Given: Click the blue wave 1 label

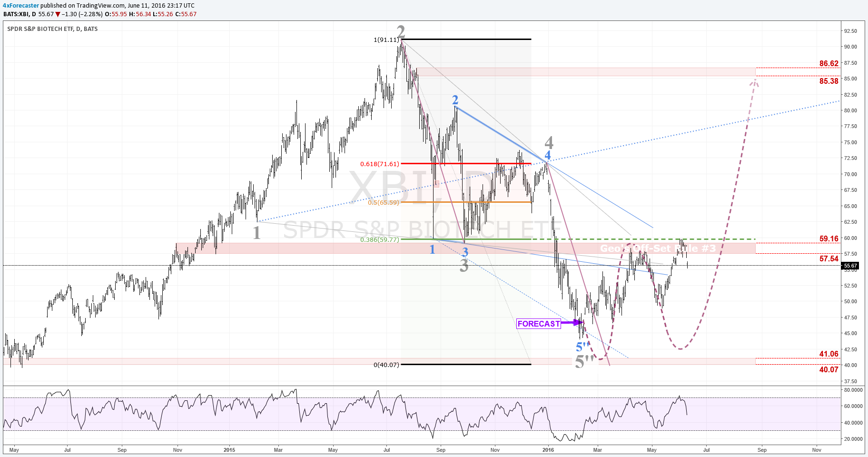Looking at the screenshot, I should pos(432,249).
